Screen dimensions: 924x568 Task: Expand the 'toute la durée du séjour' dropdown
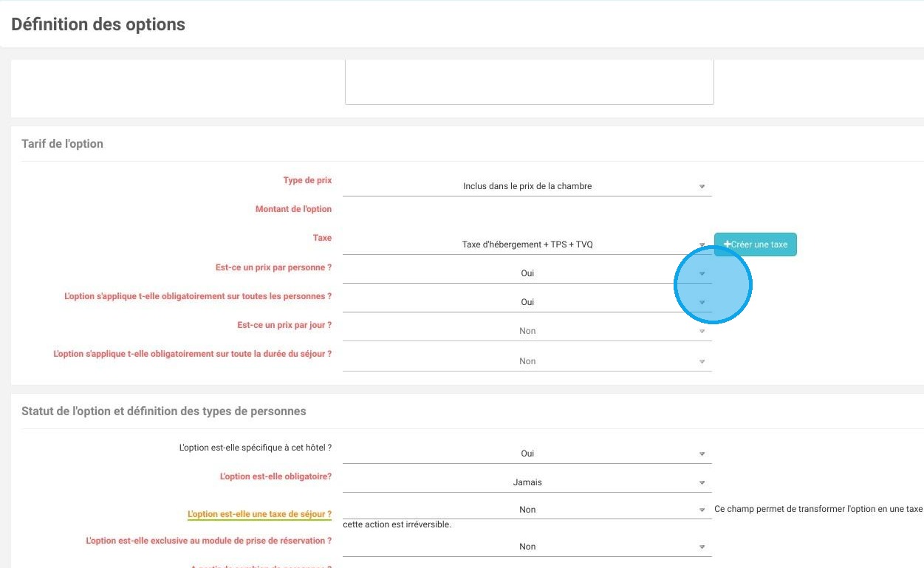coord(527,361)
